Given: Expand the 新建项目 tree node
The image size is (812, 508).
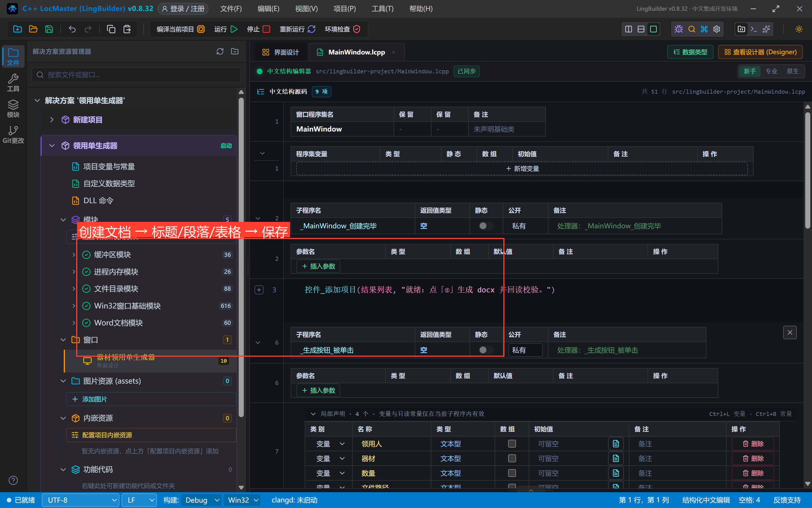Looking at the screenshot, I should pos(52,120).
